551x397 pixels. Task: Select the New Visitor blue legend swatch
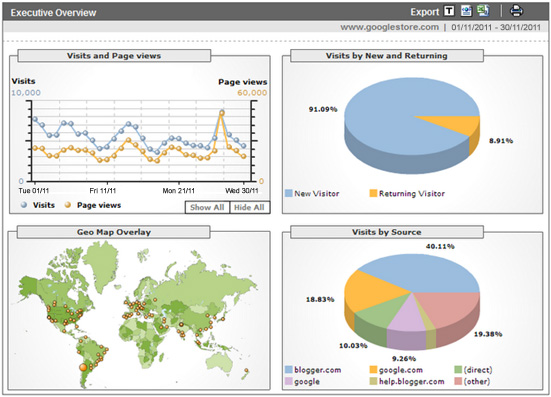pos(289,193)
